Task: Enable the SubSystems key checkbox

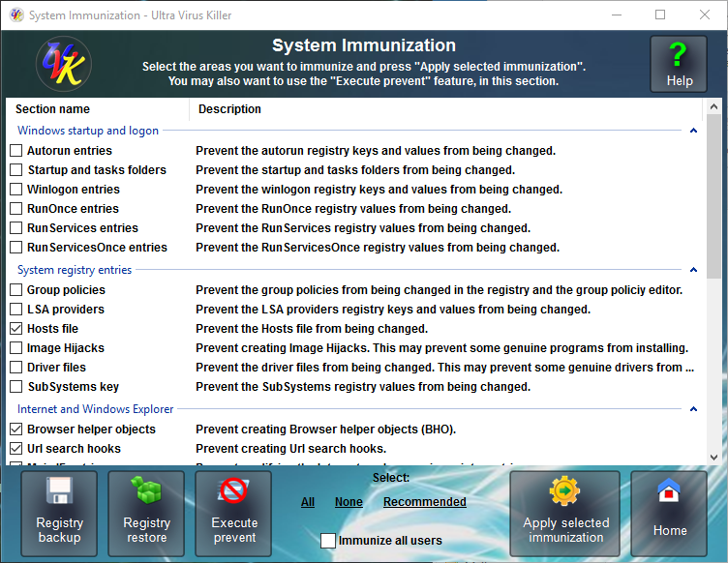Action: tap(16, 386)
